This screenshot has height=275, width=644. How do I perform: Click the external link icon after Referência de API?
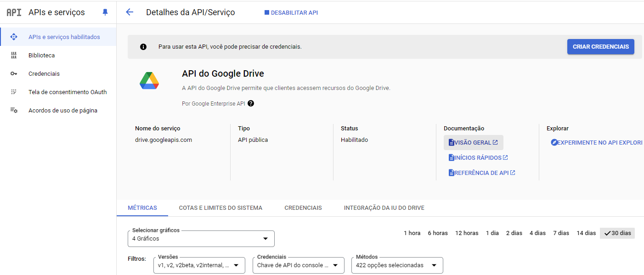point(513,173)
